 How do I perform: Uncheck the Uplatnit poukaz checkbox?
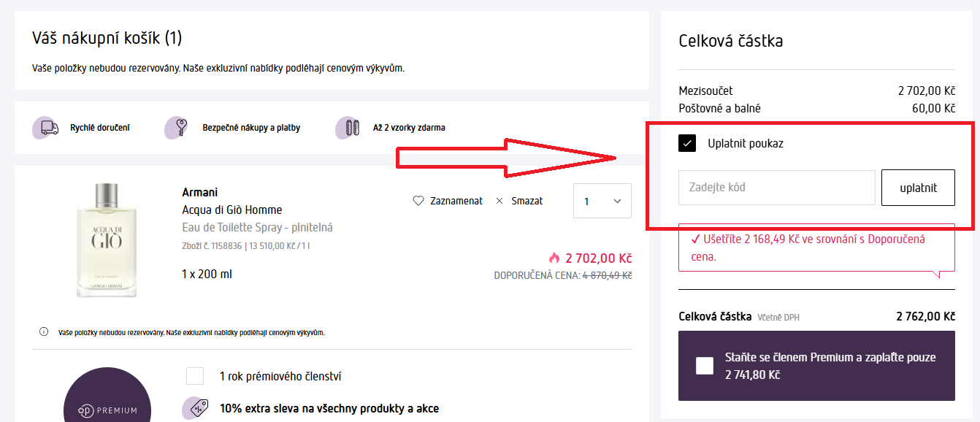[687, 143]
